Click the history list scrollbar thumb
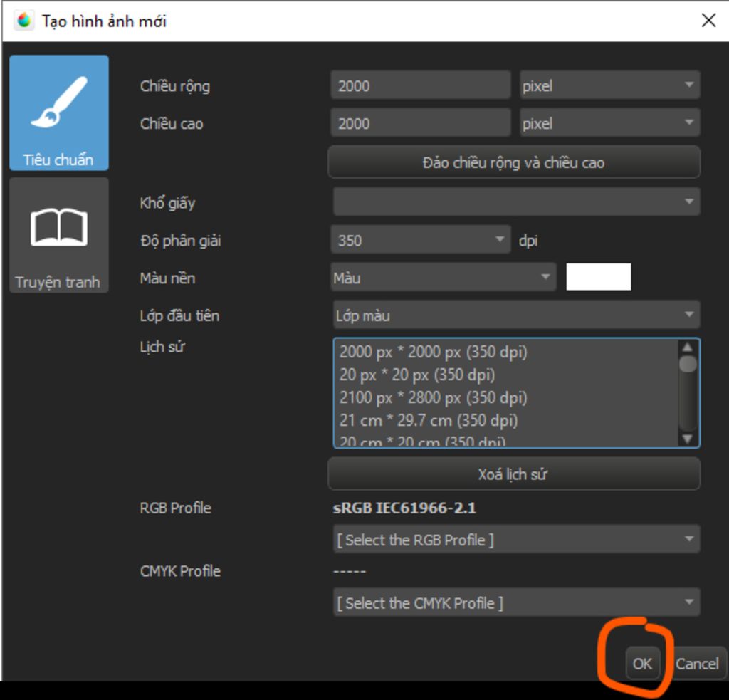Screen dimensions: 729x700 click(x=688, y=364)
